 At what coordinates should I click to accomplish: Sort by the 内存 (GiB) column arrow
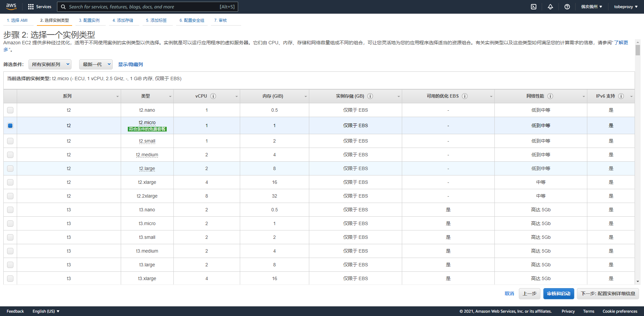coord(306,97)
